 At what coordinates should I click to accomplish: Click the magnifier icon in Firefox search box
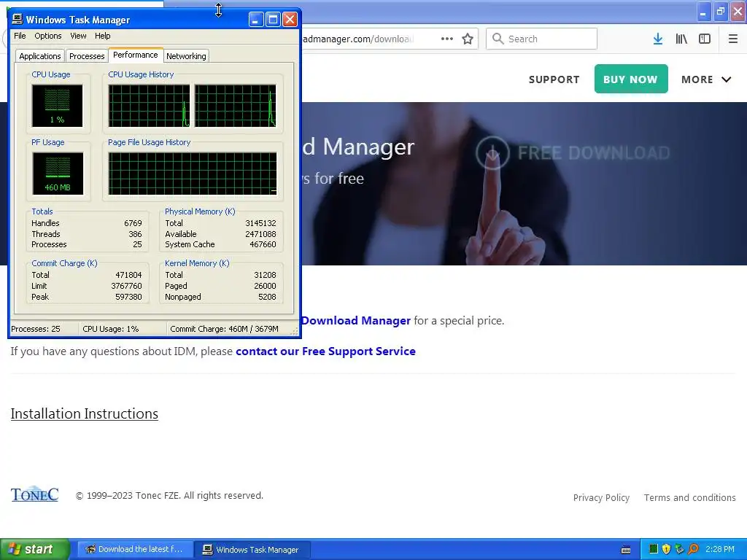(498, 39)
